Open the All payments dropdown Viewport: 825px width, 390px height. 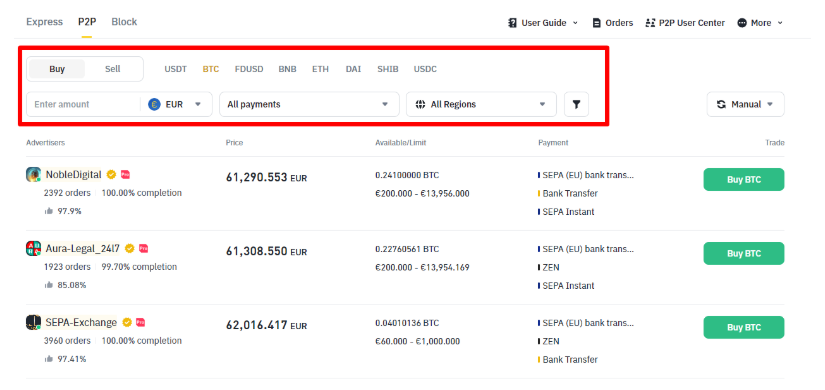click(309, 104)
